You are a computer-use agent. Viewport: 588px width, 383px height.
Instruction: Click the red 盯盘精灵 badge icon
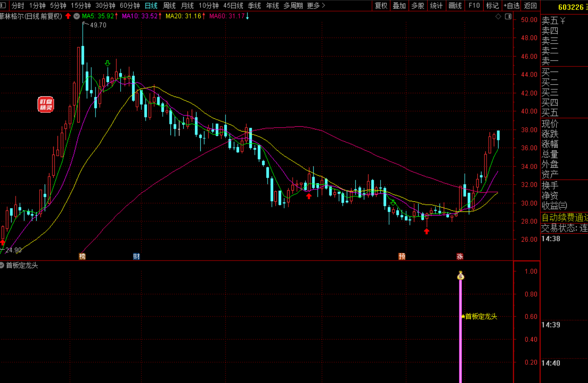pos(46,104)
